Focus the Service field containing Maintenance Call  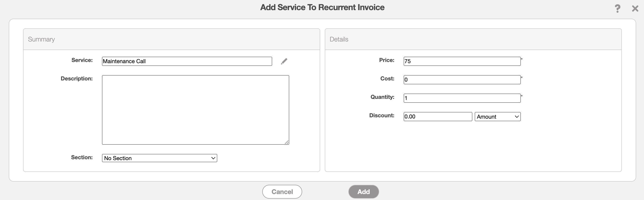[187, 62]
